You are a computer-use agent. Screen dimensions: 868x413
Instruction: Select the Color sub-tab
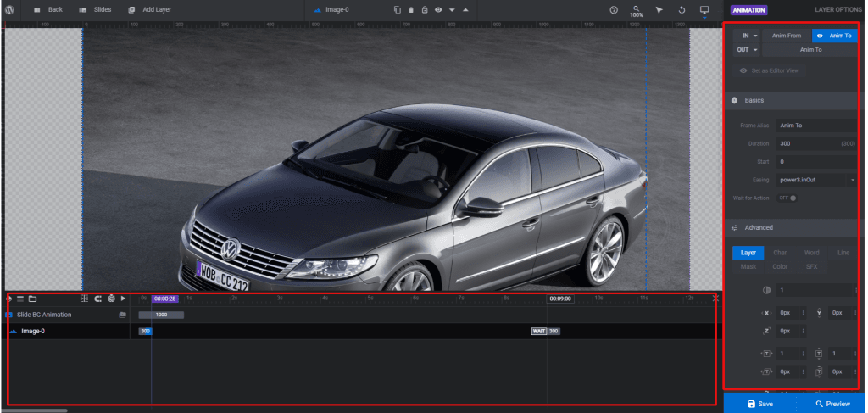tap(780, 267)
